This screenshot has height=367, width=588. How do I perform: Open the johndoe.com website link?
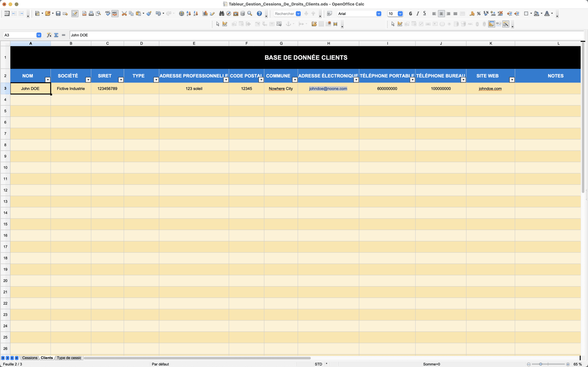click(490, 89)
